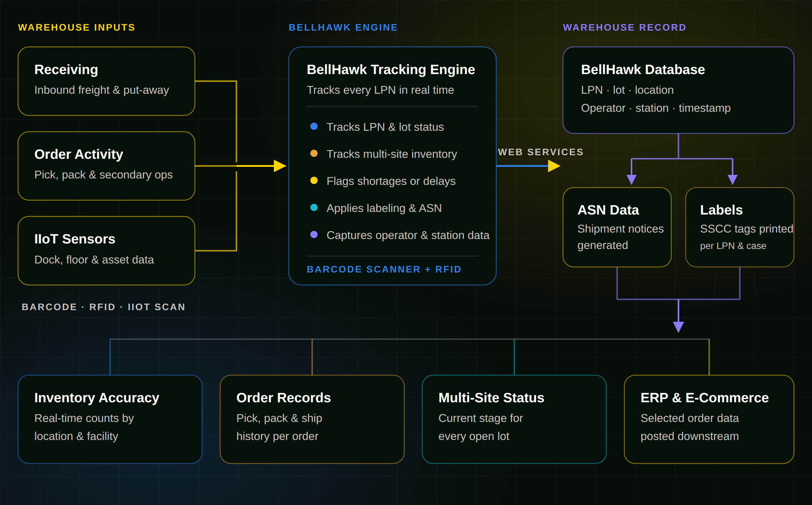This screenshot has height=505, width=812.
Task: Click the BARCODE SCANNER + RFID footer text
Action: point(384,269)
